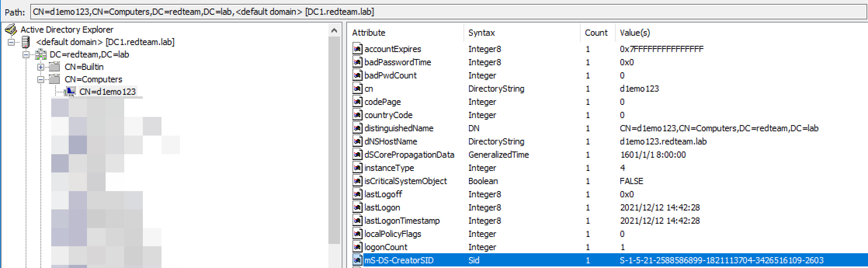The height and width of the screenshot is (268, 868).
Task: Select the badPasswordTime attribute name
Action: coord(398,62)
